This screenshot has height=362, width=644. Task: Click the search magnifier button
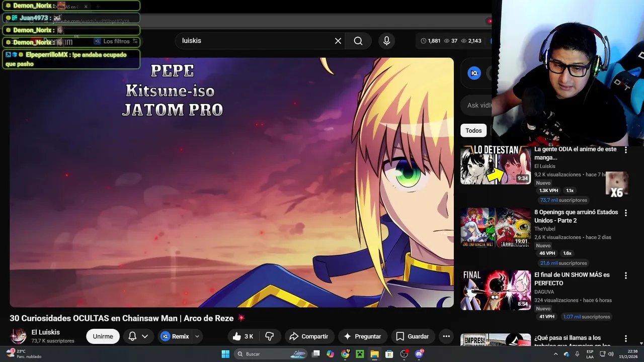[x=358, y=41]
